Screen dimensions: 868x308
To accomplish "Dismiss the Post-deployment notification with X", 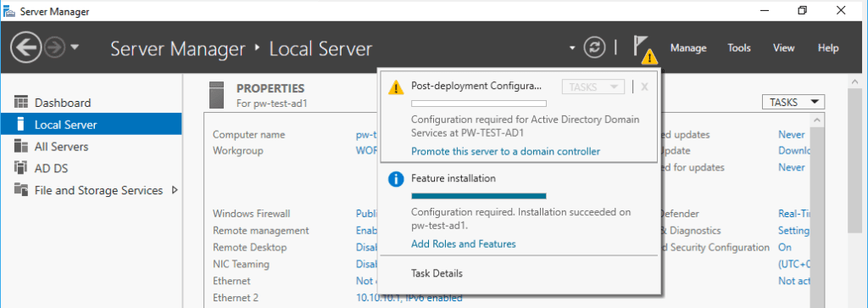I will (644, 87).
